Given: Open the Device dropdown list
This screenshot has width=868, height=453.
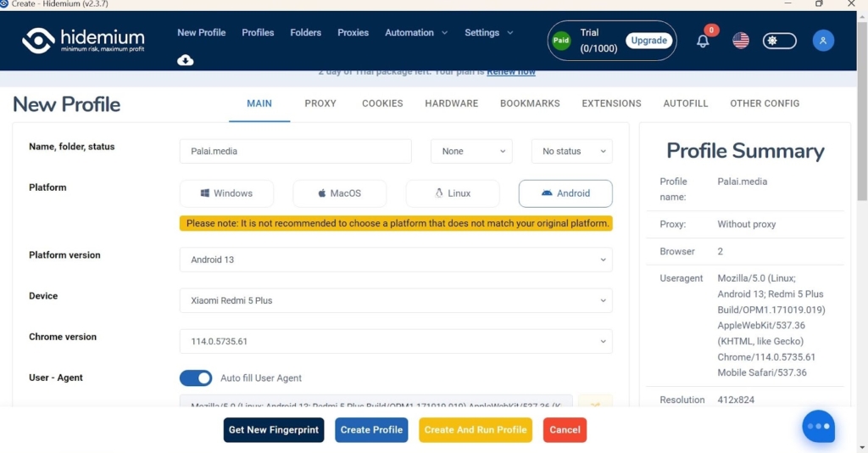Looking at the screenshot, I should tap(396, 300).
